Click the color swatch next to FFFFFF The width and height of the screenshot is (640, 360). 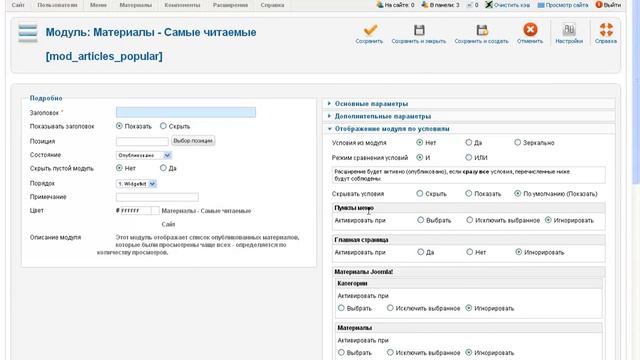(x=155, y=211)
